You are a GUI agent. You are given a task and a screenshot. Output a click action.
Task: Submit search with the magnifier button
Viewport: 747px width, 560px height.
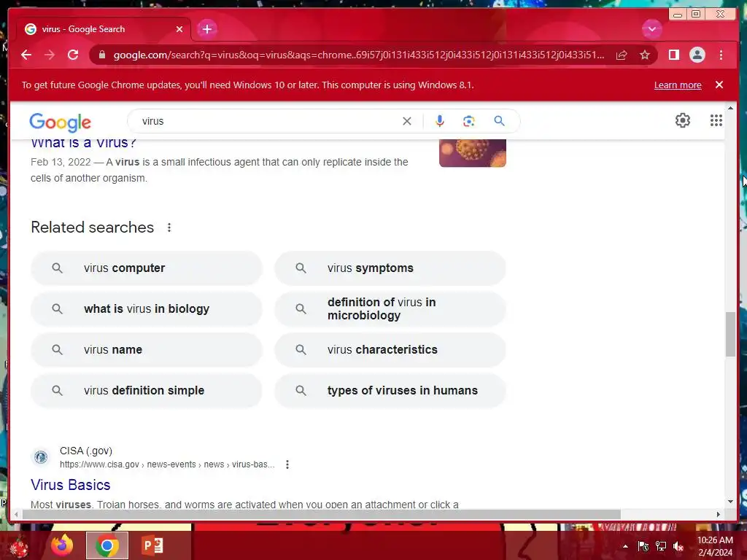[499, 121]
